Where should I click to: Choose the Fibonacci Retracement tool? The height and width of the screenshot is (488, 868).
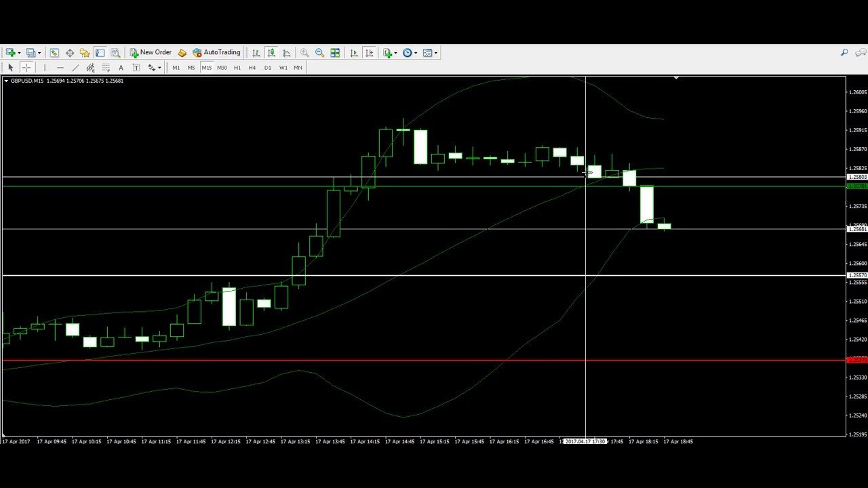point(106,68)
